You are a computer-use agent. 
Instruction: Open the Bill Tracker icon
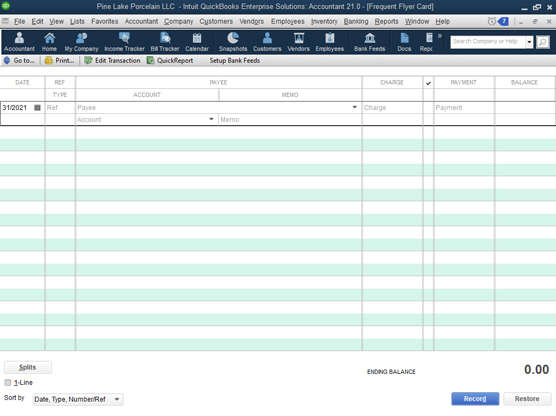pos(165,42)
